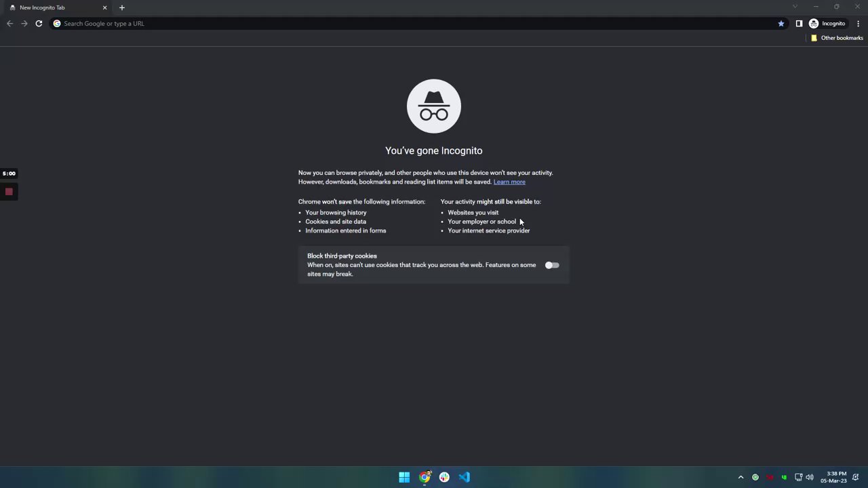Screen dimensions: 868x488
Task: Click the large Incognito hat logo
Action: click(x=434, y=106)
